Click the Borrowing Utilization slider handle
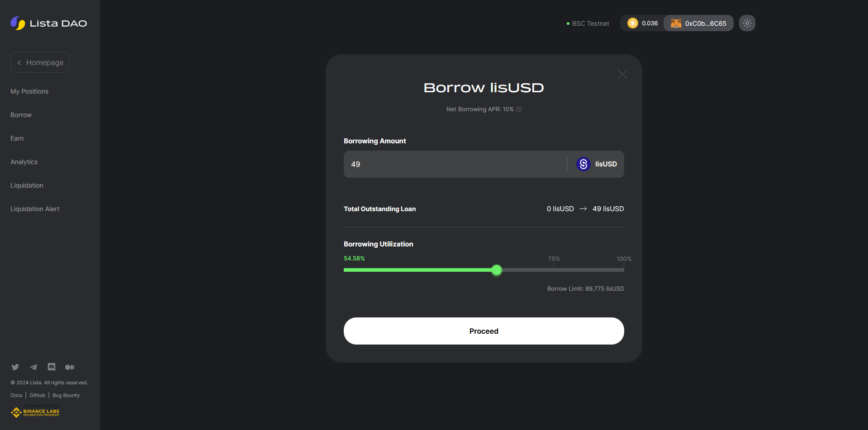The width and height of the screenshot is (868, 430). (x=497, y=270)
